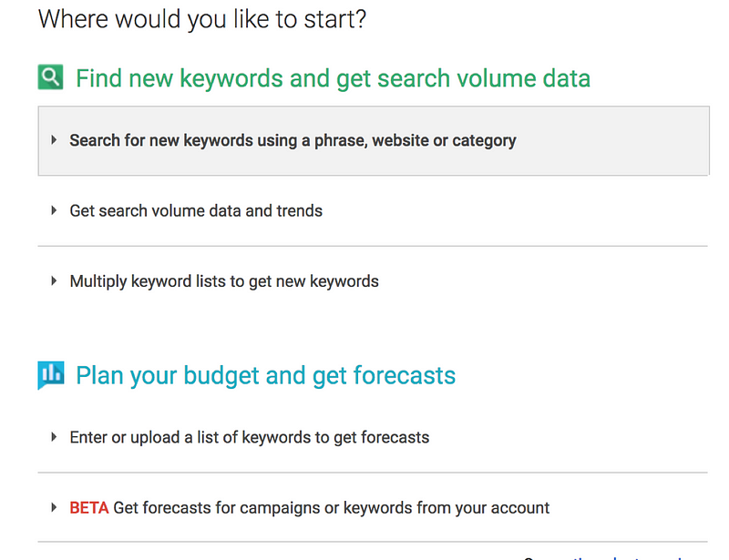Screen dimensions: 729x560
Task: Open Get search volume data and trends
Action: (196, 210)
